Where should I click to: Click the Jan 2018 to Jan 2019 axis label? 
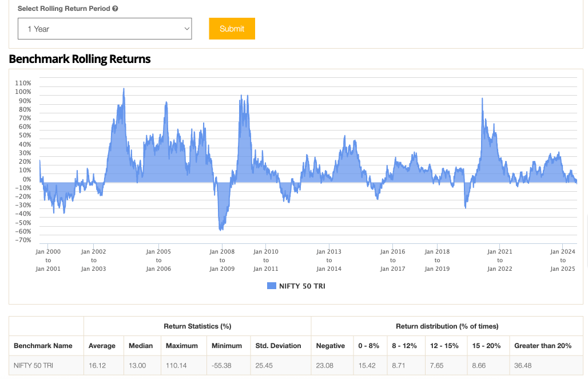[x=437, y=260]
